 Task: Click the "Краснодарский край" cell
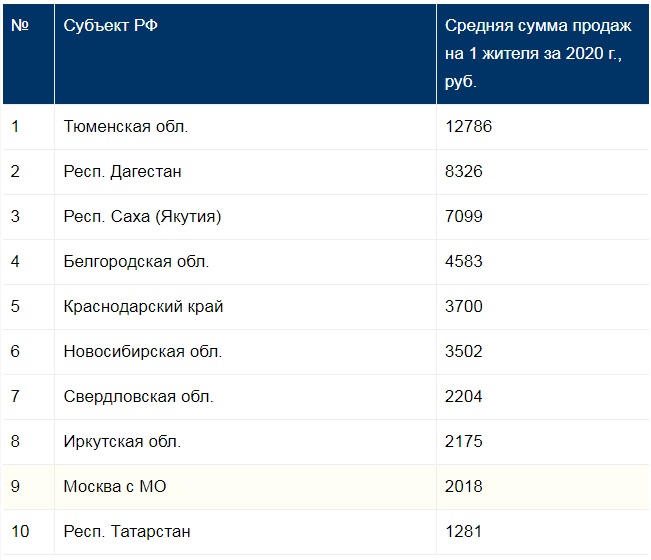coord(143,307)
